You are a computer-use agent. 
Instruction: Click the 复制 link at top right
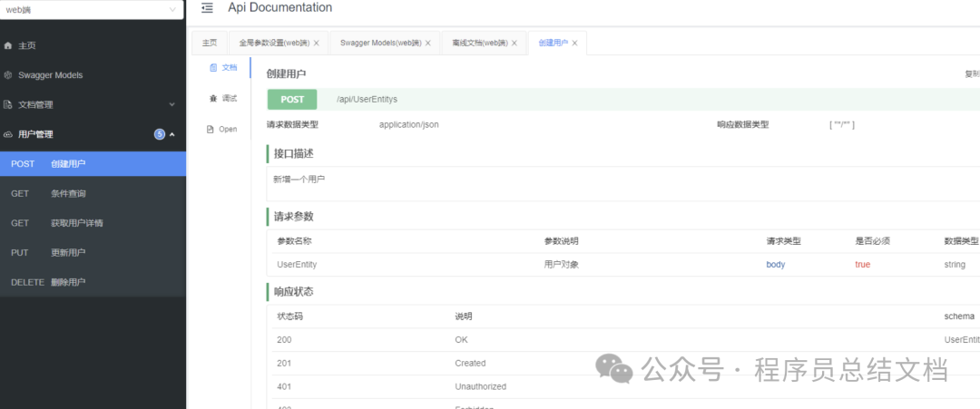972,73
